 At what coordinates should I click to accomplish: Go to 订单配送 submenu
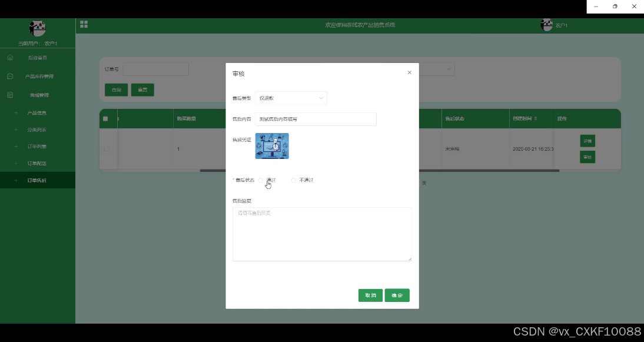pyautogui.click(x=37, y=164)
